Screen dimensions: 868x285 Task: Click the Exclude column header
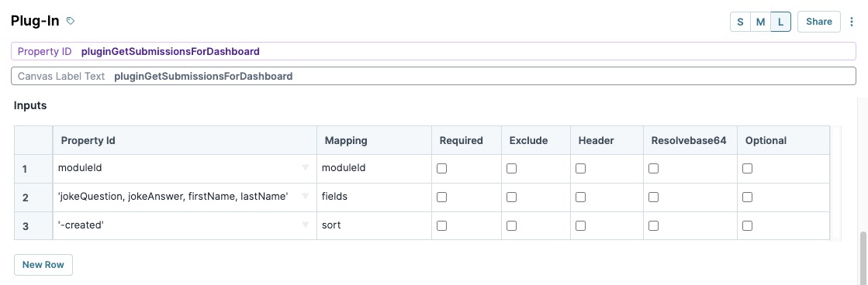(x=536, y=140)
